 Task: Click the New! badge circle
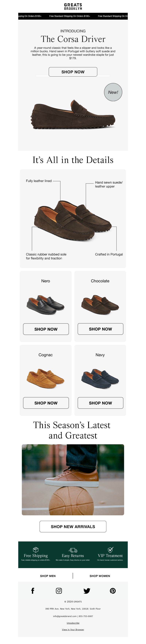[113, 92]
